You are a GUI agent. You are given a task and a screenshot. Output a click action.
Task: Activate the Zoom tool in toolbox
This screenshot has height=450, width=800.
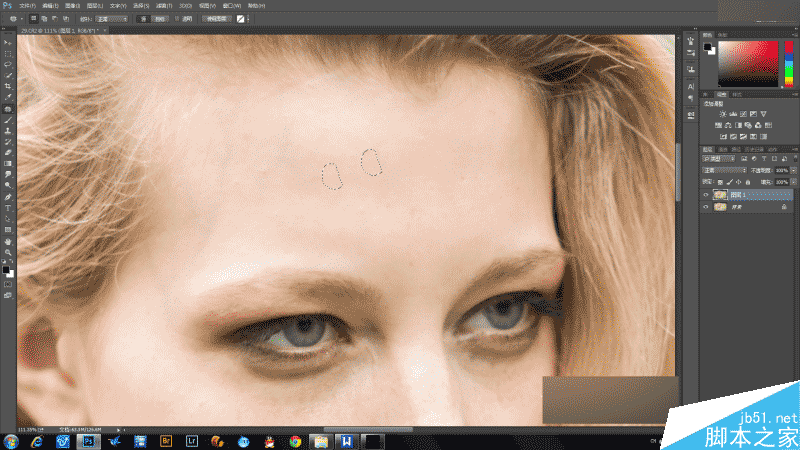8,252
